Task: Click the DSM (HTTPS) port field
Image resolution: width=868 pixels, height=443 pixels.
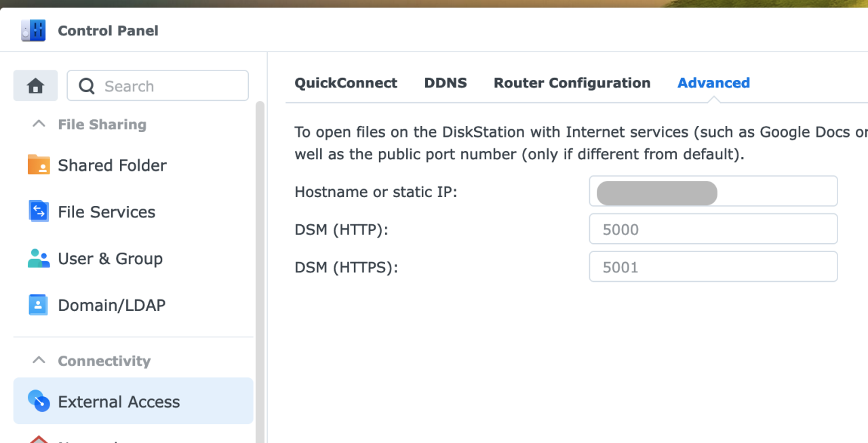Action: (713, 267)
